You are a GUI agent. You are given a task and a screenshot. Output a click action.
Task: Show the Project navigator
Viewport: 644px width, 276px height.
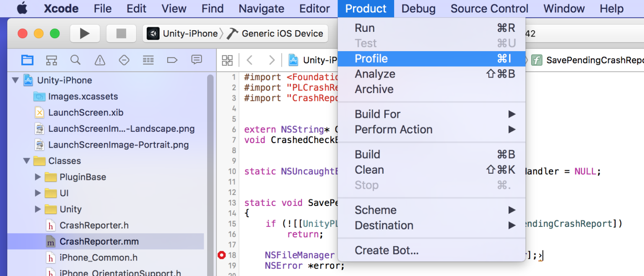click(x=27, y=60)
